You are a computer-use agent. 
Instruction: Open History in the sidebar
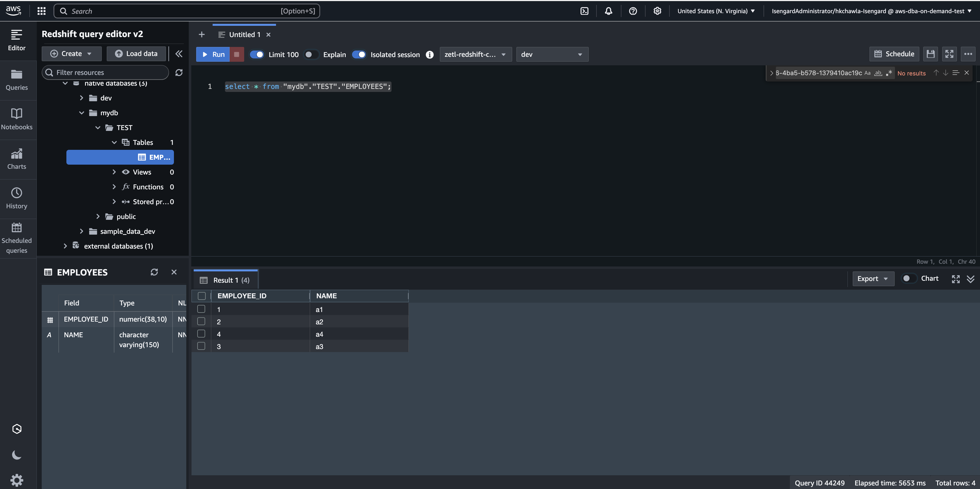coord(17,199)
